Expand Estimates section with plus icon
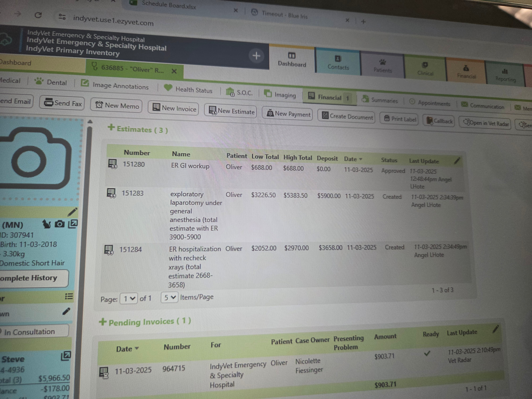The width and height of the screenshot is (532, 399). [111, 127]
